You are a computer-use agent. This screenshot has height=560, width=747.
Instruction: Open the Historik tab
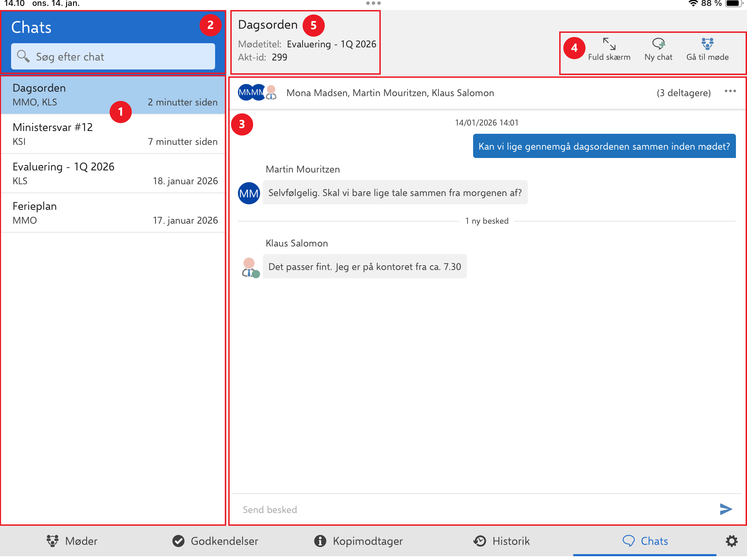tap(501, 541)
